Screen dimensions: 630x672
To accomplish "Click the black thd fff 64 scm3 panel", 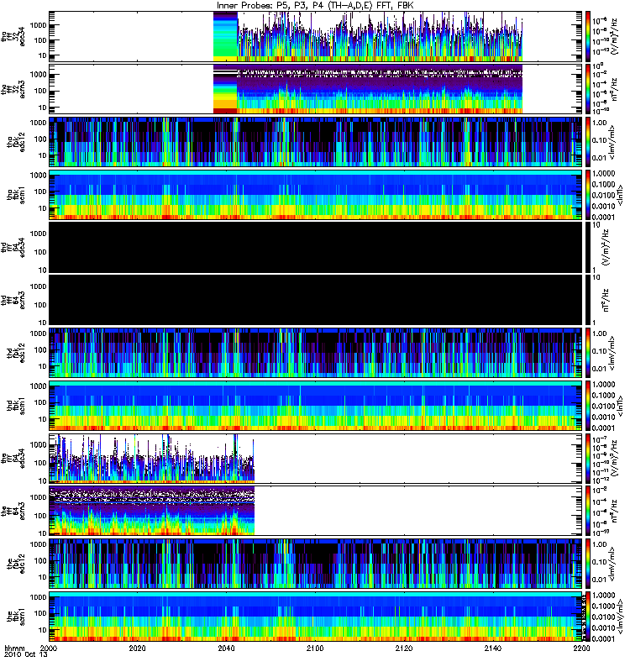I will tap(316, 300).
